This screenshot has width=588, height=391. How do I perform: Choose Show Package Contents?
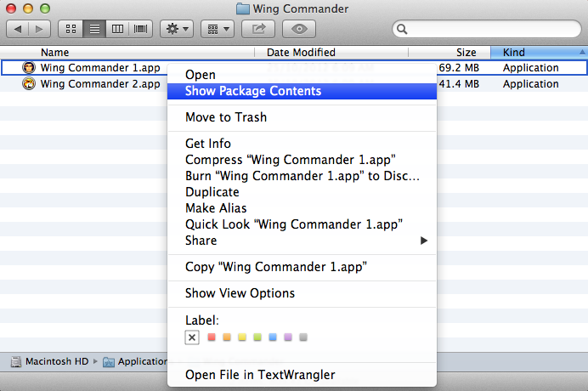coord(253,91)
